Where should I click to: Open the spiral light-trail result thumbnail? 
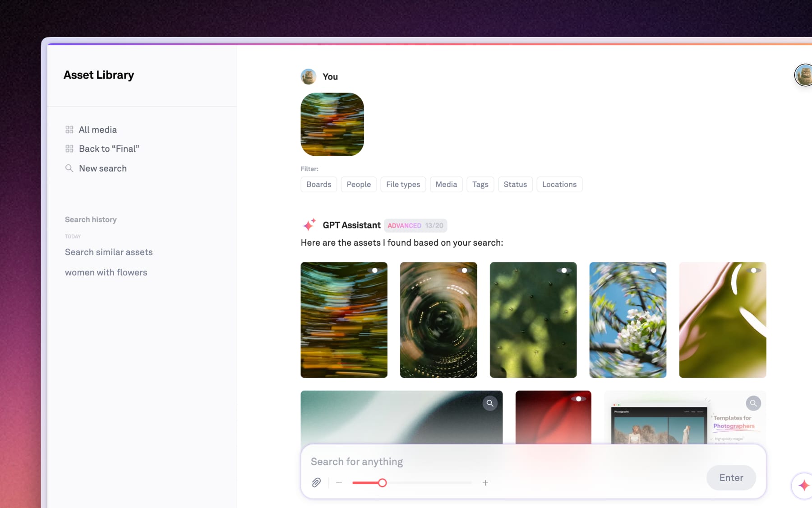438,320
